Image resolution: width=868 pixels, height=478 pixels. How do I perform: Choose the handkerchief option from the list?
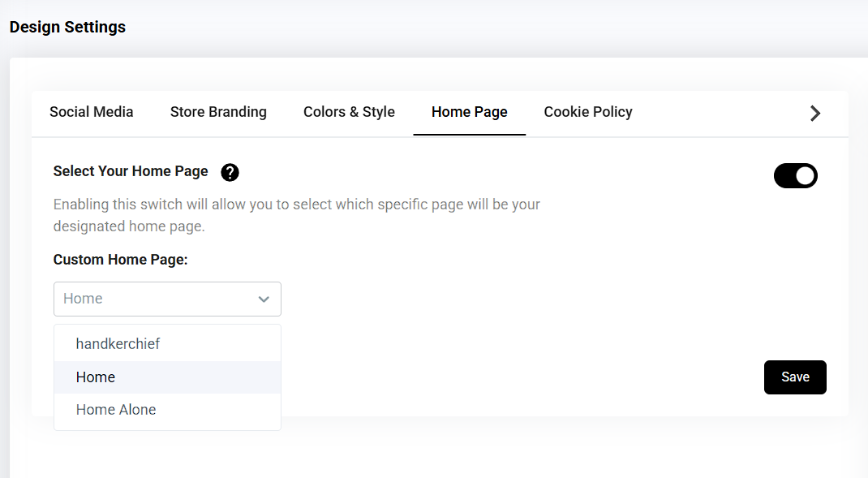(118, 344)
